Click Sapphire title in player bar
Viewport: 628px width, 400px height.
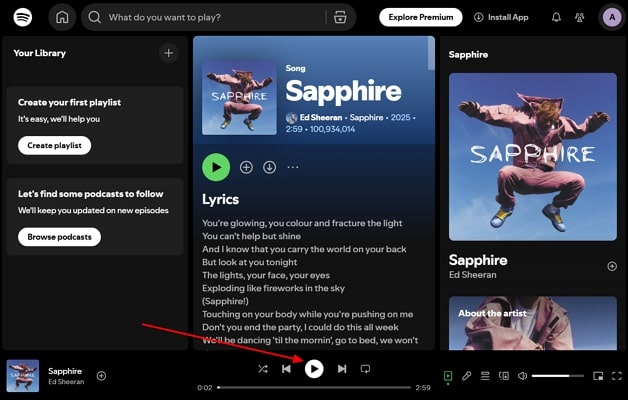coord(65,371)
